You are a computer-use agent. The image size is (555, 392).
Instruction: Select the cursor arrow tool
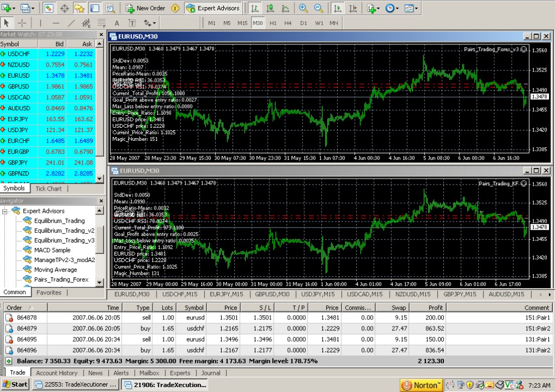(x=7, y=23)
